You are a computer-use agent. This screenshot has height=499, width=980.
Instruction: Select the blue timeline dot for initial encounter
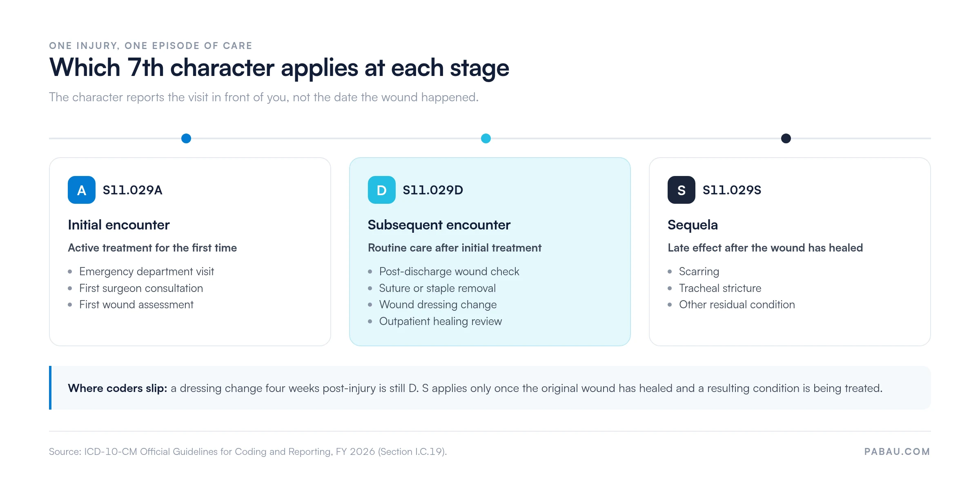(x=186, y=138)
